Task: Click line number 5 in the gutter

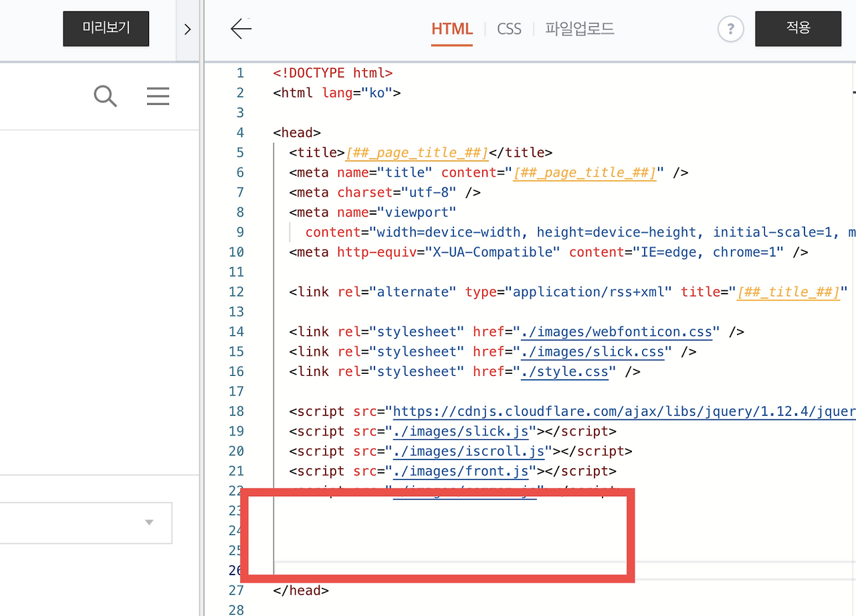Action: coord(240,152)
